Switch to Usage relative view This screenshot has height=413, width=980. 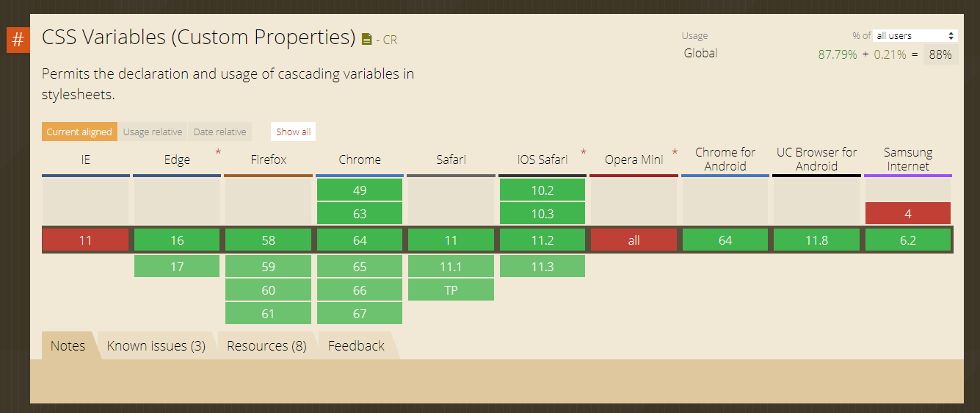[153, 132]
